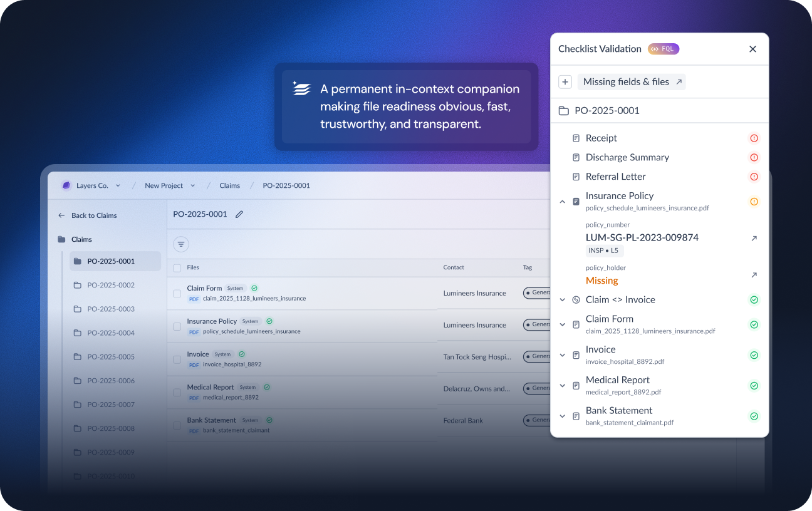This screenshot has height=511, width=812.
Task: Click the red alert icon for Receipt
Action: 754,138
